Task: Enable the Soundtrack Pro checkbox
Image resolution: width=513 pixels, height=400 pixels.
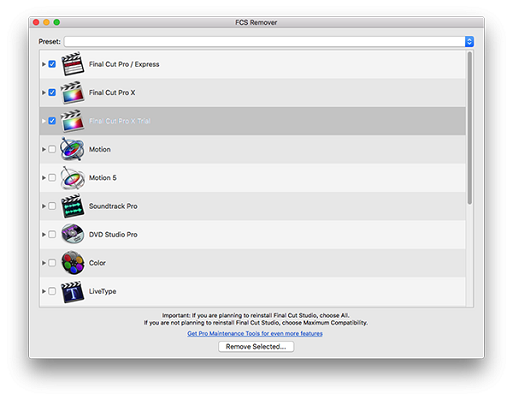Action: 52,206
